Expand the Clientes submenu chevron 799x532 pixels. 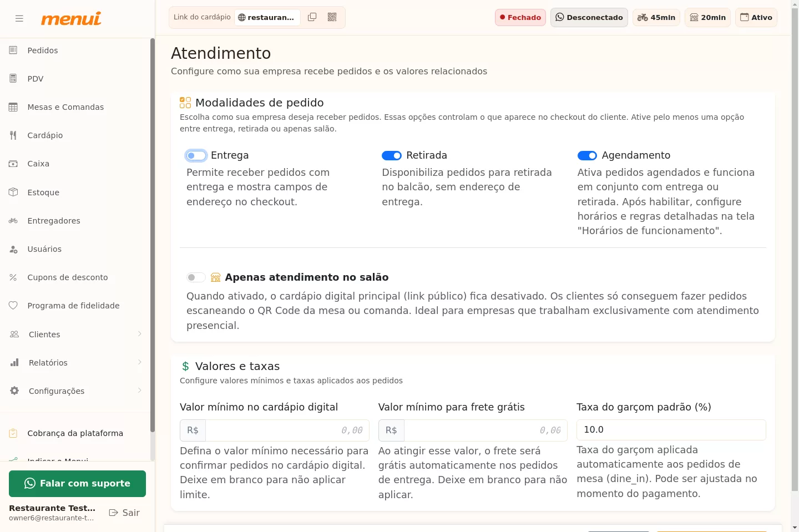(140, 334)
